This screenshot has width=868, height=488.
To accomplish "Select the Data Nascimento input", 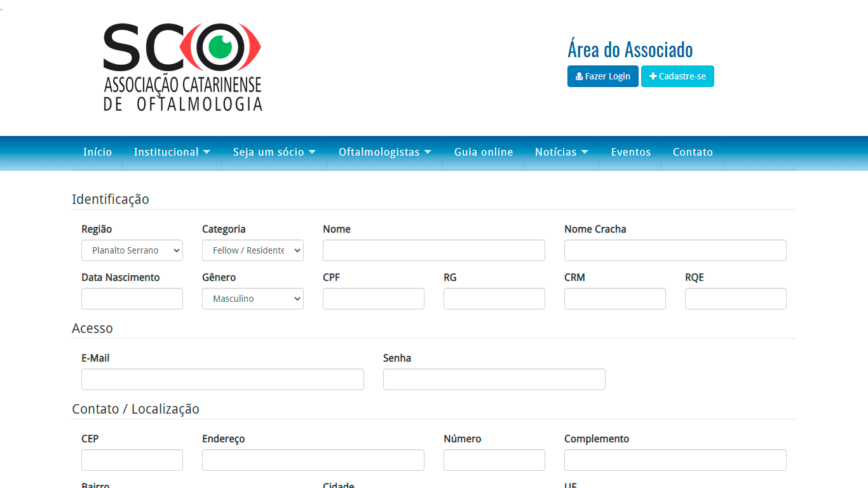I will coord(132,299).
